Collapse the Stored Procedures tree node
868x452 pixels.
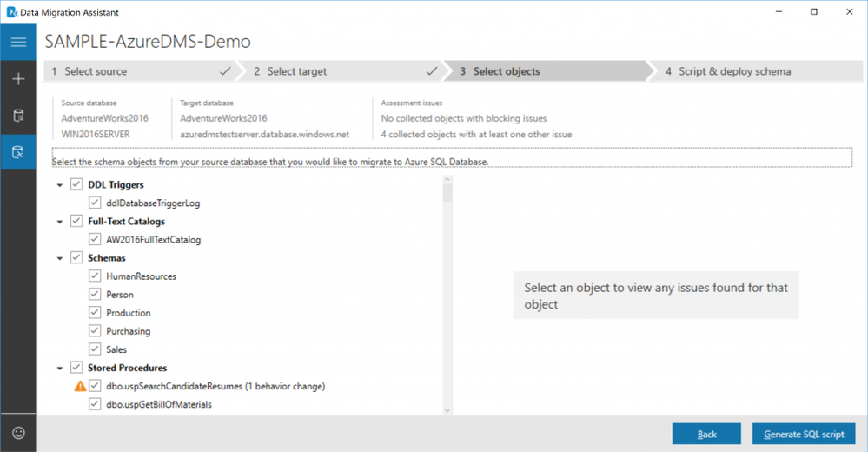pyautogui.click(x=60, y=368)
